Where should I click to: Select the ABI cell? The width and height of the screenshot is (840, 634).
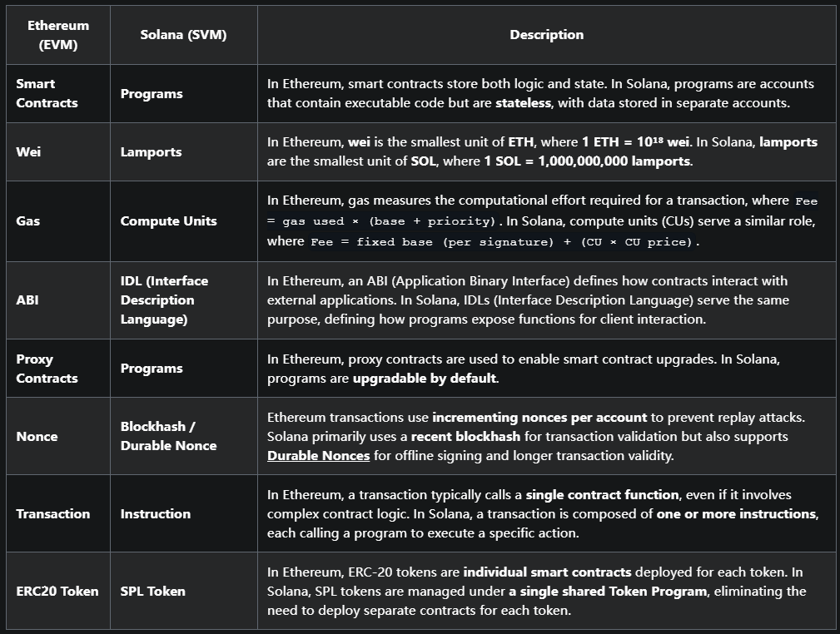(x=27, y=300)
